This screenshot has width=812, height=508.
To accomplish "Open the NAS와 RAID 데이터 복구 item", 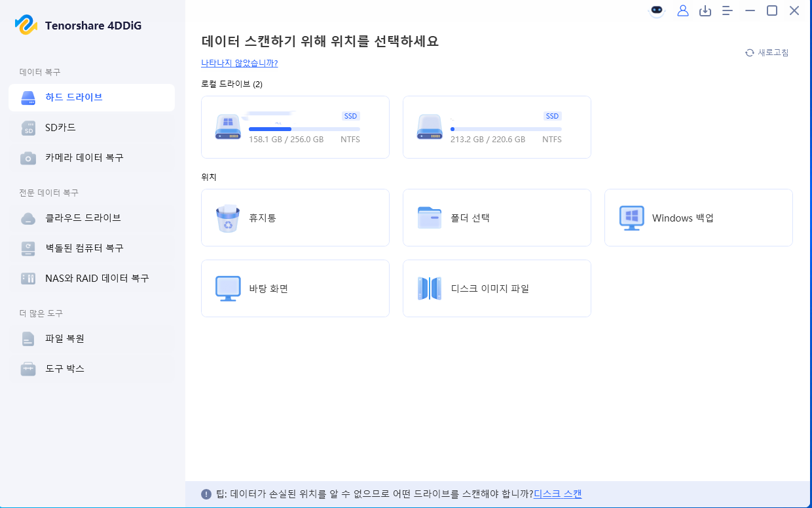I will point(92,279).
